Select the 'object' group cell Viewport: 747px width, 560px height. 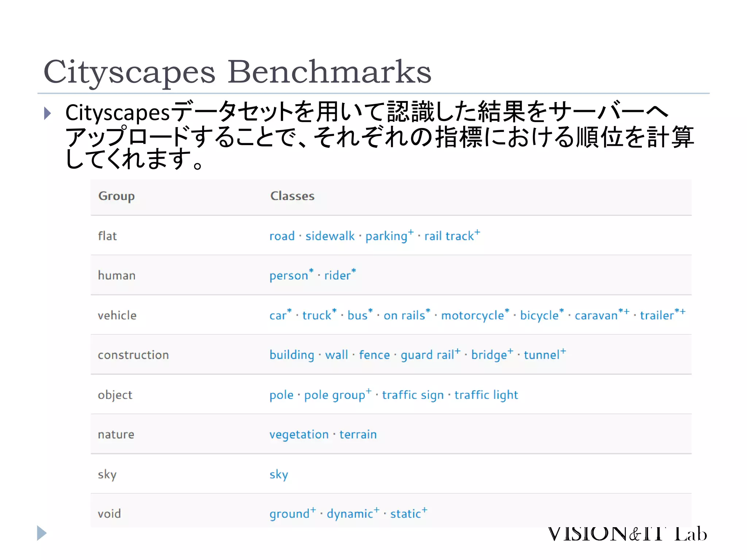(x=115, y=395)
